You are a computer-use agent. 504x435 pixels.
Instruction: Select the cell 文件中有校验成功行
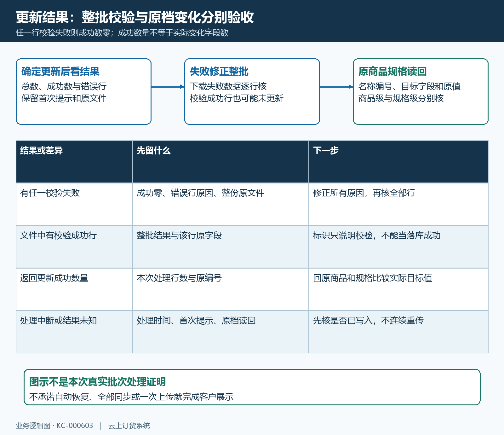tap(74, 247)
